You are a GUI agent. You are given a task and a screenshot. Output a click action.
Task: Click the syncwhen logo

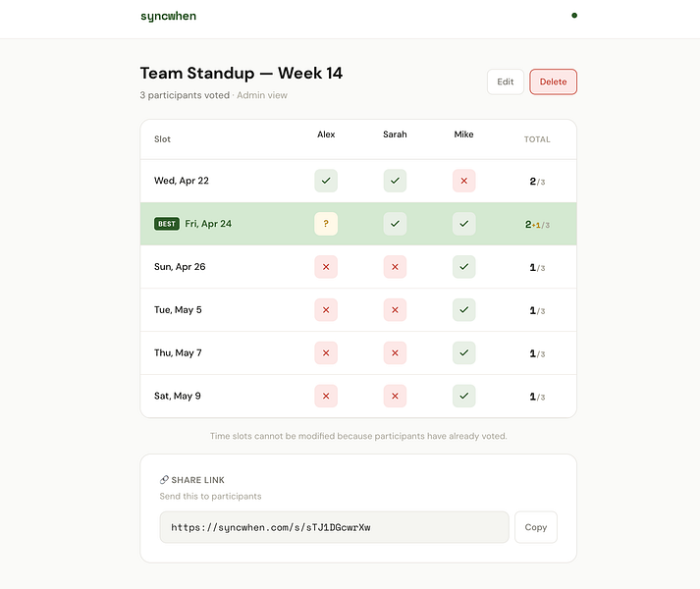pyautogui.click(x=168, y=16)
